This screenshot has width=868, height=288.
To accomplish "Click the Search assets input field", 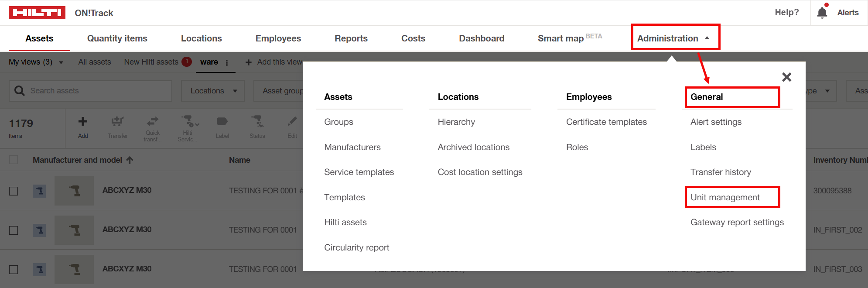I will [x=98, y=91].
